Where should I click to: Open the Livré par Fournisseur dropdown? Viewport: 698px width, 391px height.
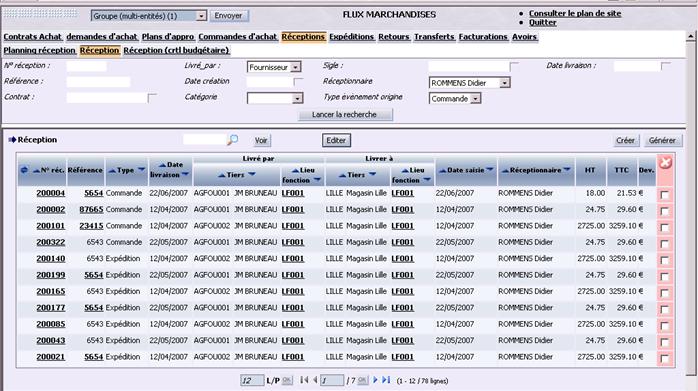coord(296,67)
